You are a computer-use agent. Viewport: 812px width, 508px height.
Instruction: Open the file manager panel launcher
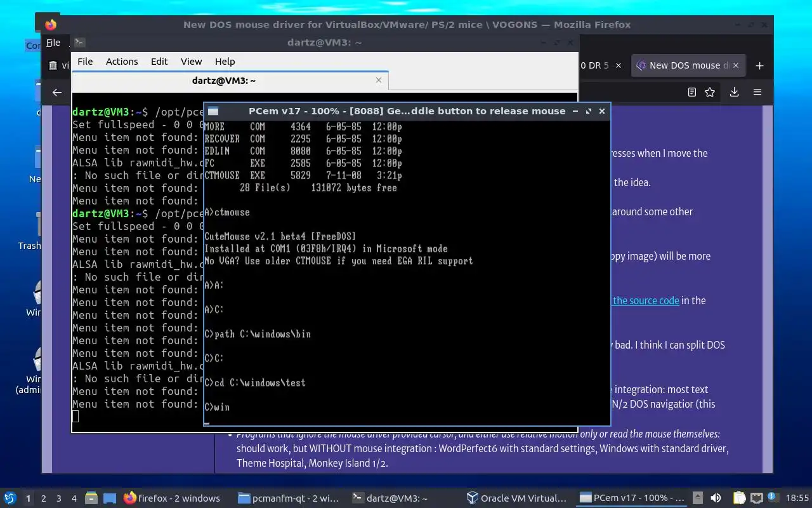(x=90, y=498)
